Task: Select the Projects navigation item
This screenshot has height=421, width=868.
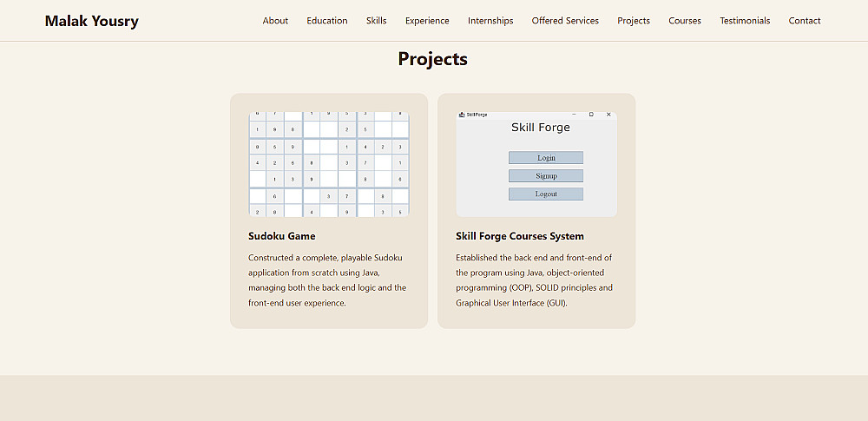Action: pyautogui.click(x=634, y=21)
